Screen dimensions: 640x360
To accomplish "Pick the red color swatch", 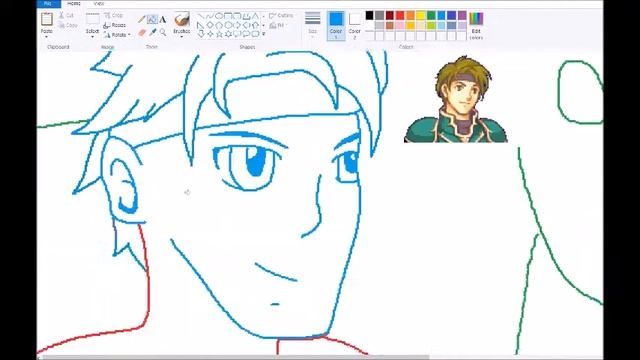I will point(400,16).
